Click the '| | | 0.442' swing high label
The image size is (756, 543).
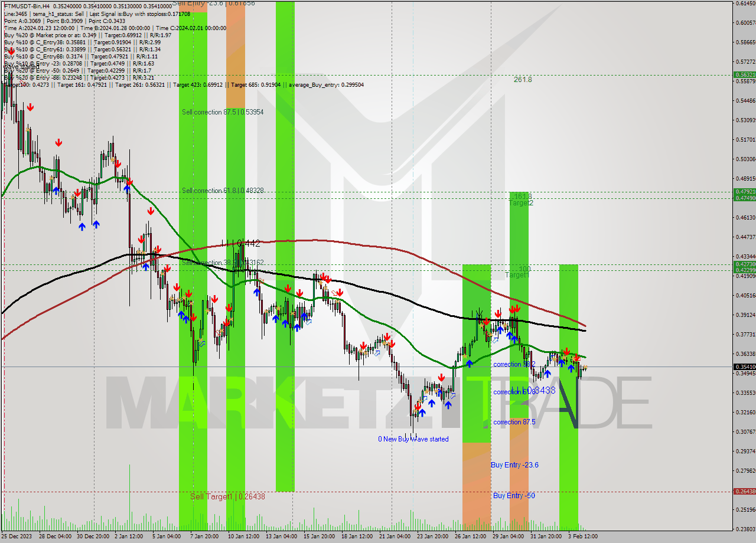point(240,243)
